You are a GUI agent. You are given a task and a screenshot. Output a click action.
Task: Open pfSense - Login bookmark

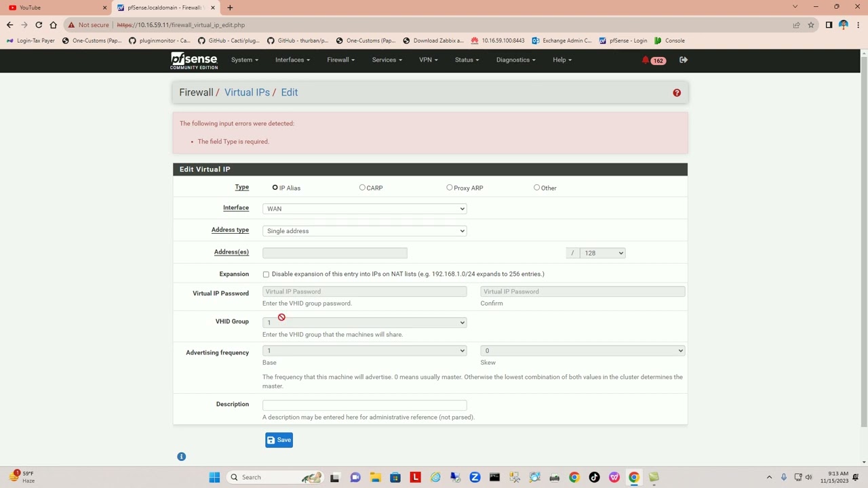623,41
